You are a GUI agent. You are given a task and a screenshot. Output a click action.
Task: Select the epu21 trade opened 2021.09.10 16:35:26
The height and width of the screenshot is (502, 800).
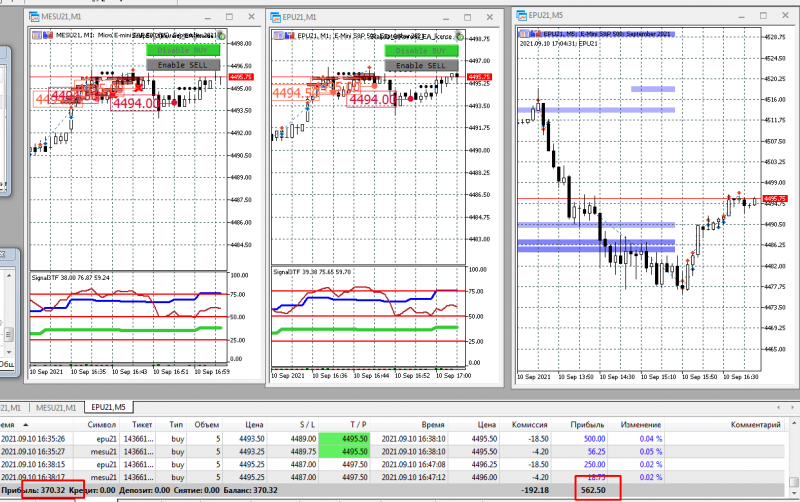tap(392, 439)
